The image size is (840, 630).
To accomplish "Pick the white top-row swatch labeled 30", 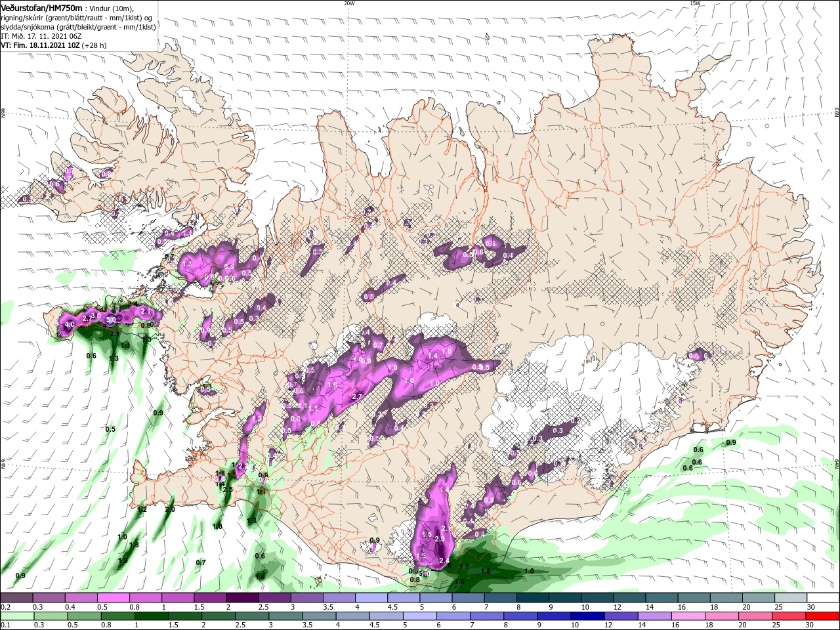I will click(x=822, y=598).
